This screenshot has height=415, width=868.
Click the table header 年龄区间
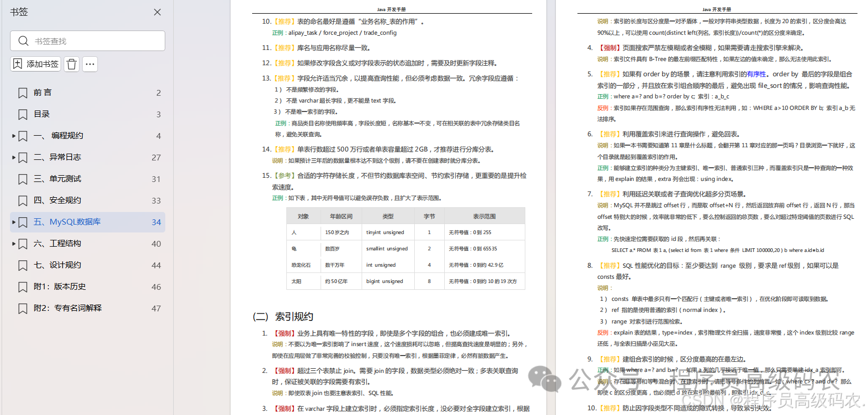[341, 216]
